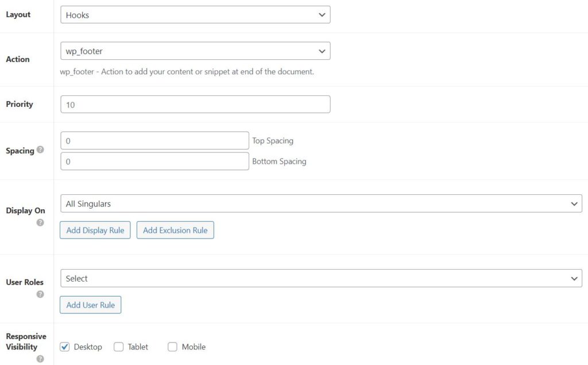Uncheck the Desktop visibility checkbox
Image resolution: width=588 pixels, height=365 pixels.
(64, 347)
